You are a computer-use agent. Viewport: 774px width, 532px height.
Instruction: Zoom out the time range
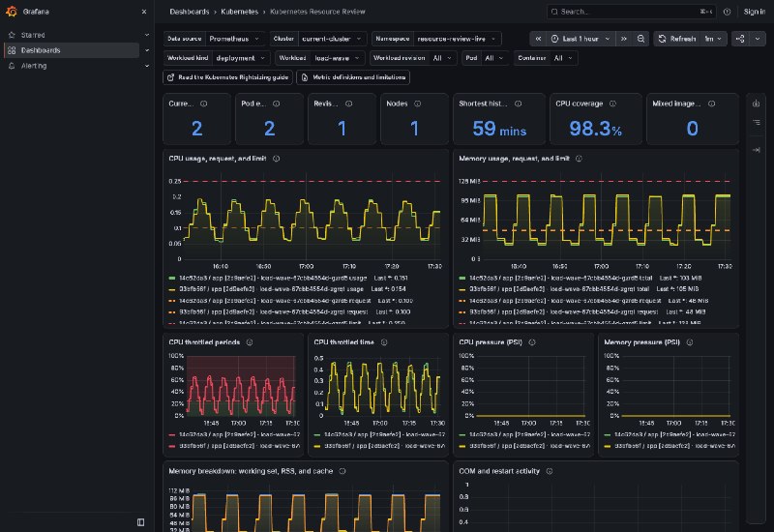coord(640,39)
